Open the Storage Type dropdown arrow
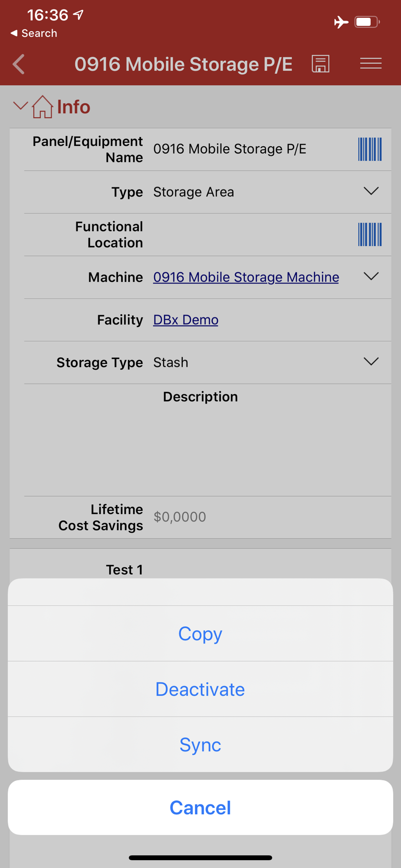The image size is (401, 868). pos(371,361)
